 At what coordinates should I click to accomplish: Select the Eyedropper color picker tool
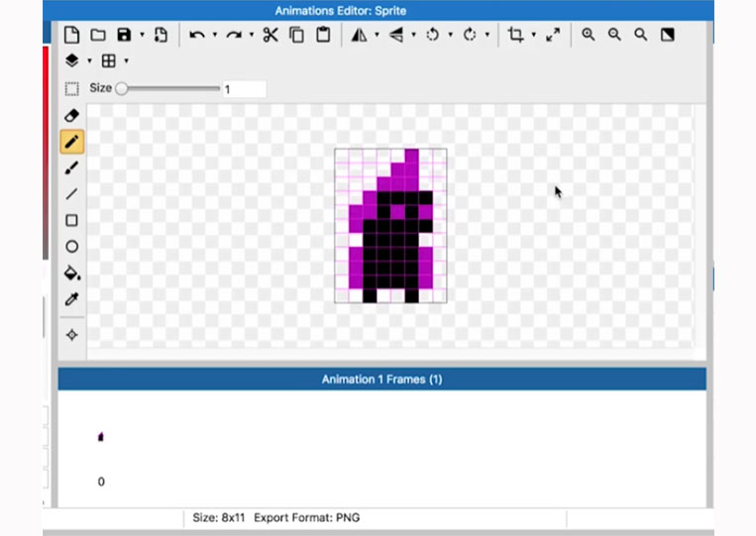click(72, 299)
